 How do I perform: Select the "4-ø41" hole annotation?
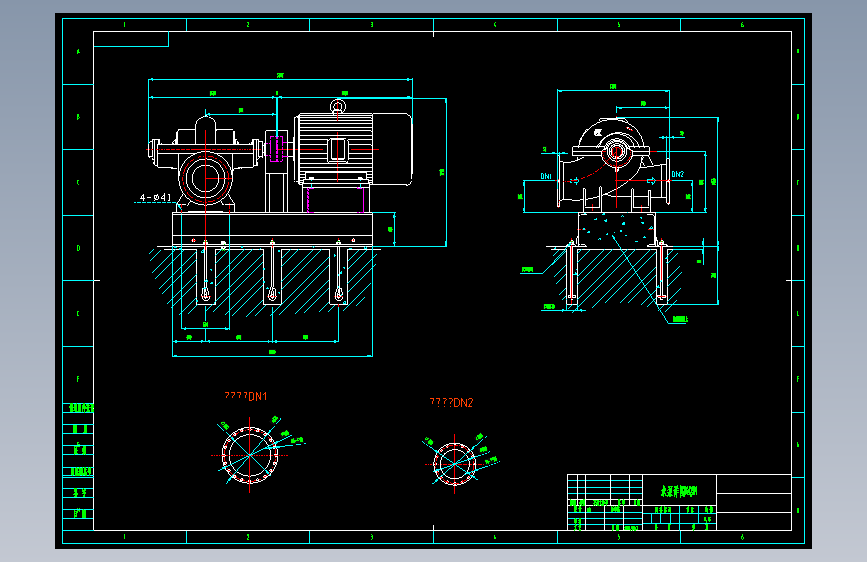click(155, 197)
